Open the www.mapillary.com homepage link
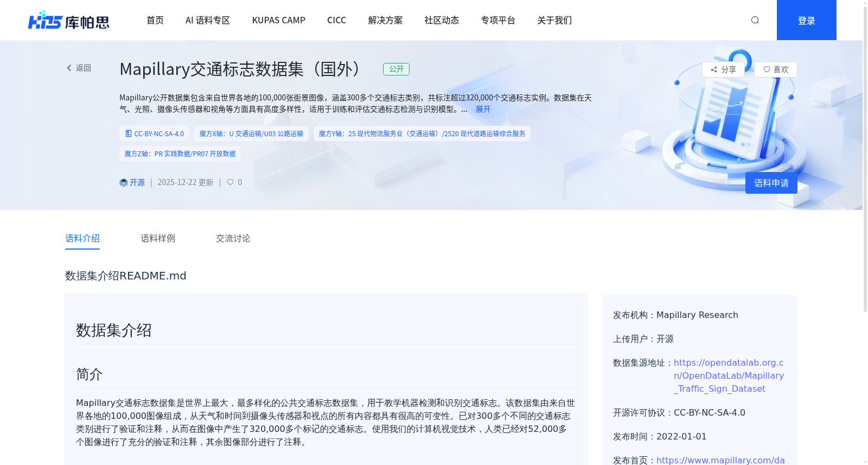This screenshot has height=465, width=868. pyautogui.click(x=720, y=460)
